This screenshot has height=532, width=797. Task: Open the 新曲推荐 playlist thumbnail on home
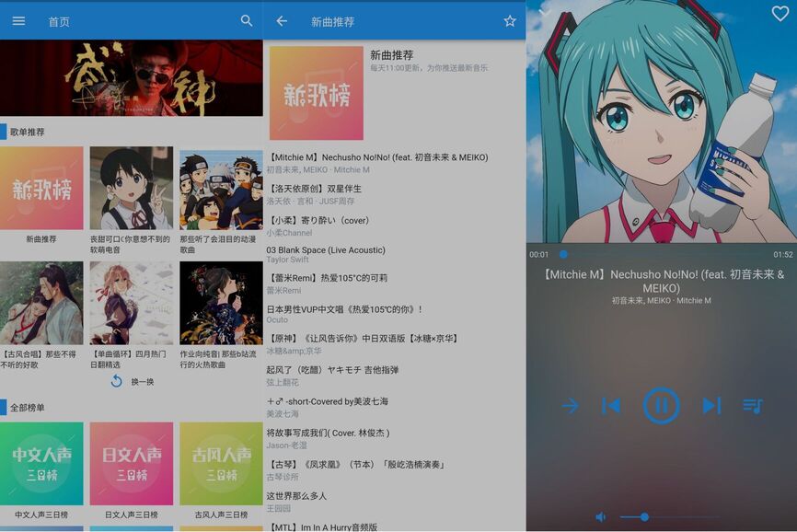(41, 188)
